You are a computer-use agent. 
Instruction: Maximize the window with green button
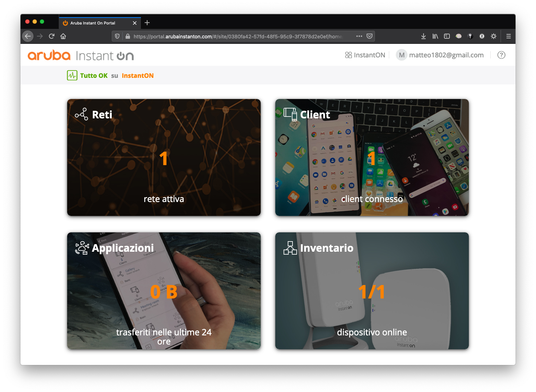(x=42, y=22)
